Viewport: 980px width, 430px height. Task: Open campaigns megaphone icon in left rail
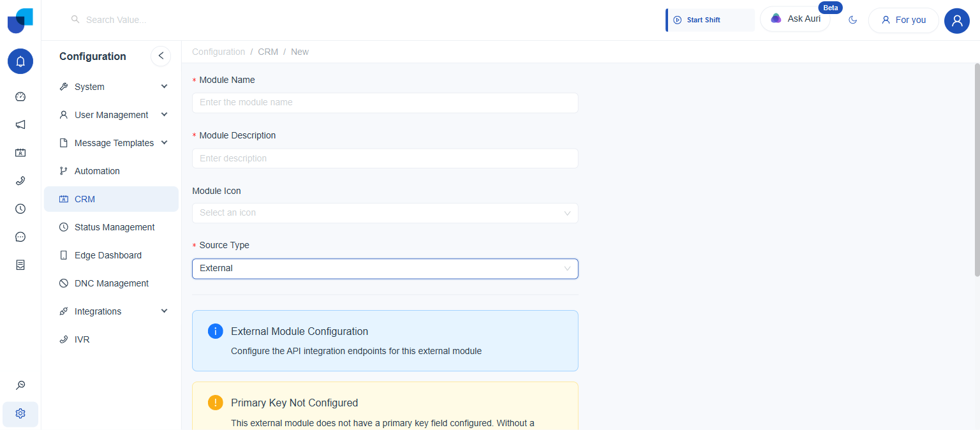20,125
